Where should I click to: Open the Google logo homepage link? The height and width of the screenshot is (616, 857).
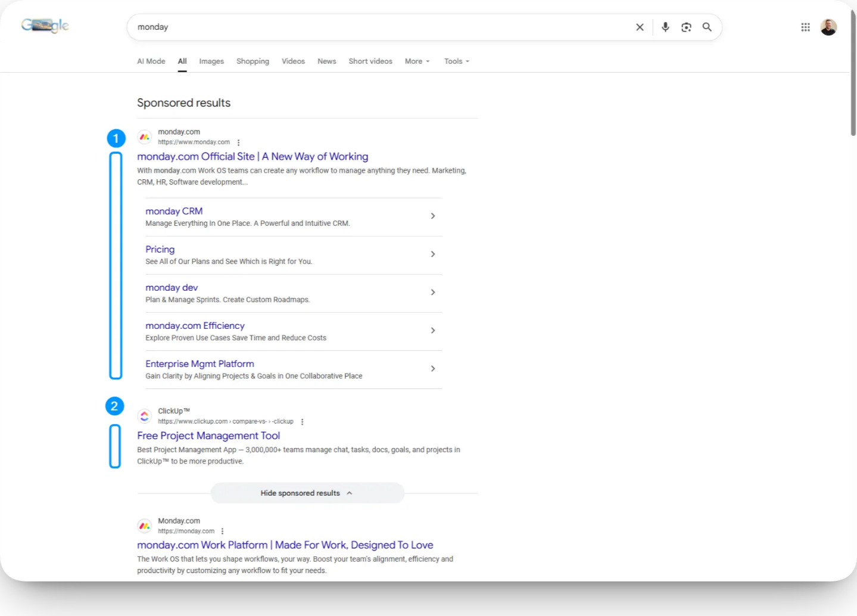(45, 26)
